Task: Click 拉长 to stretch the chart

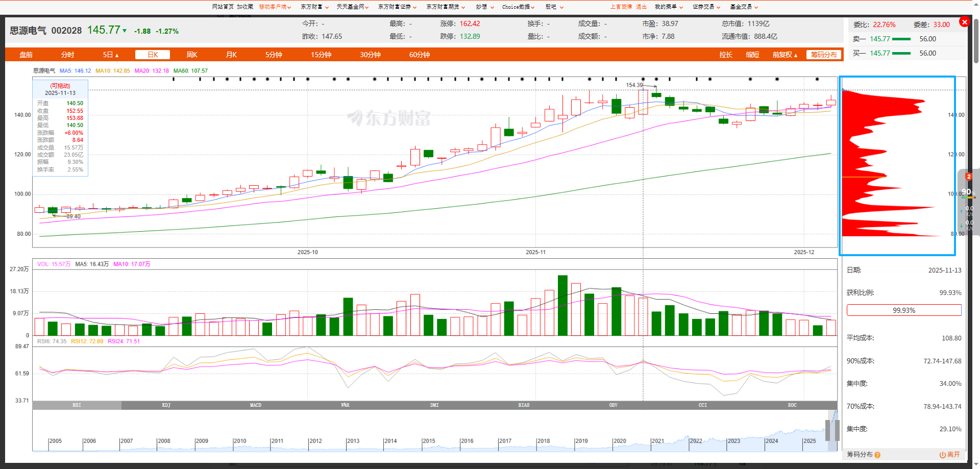Action: coord(726,55)
